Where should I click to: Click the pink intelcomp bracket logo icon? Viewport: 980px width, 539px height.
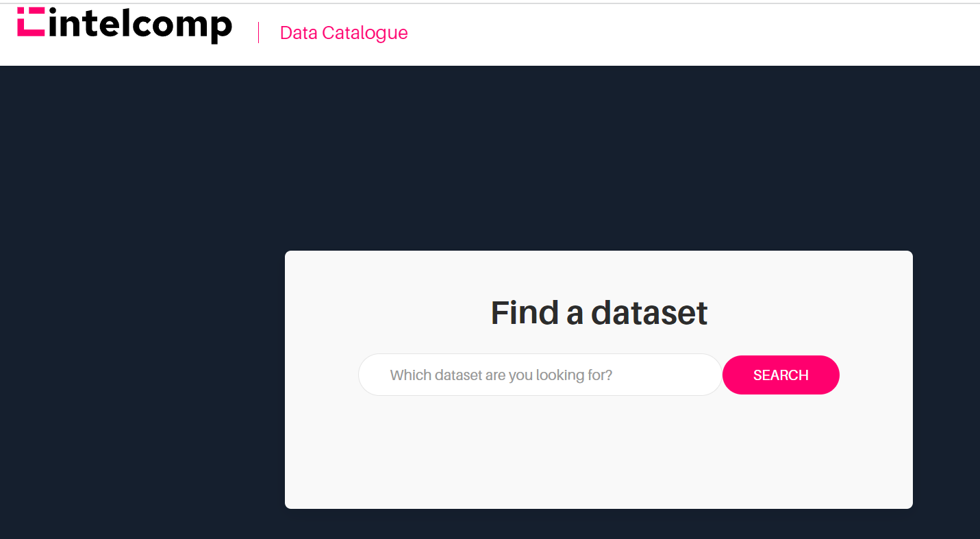31,21
